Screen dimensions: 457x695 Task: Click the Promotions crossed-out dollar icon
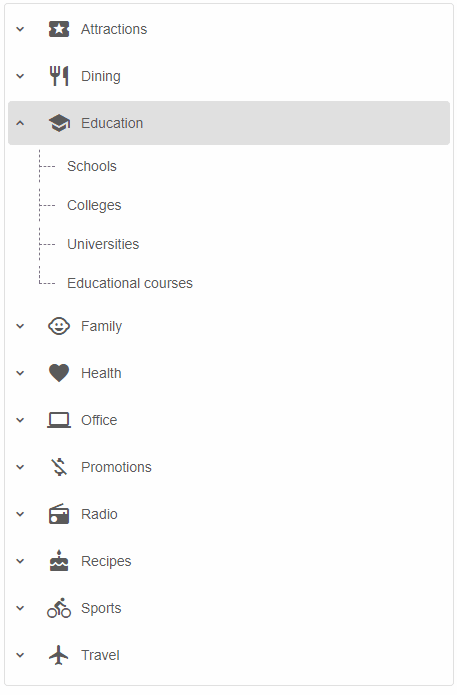coord(59,467)
